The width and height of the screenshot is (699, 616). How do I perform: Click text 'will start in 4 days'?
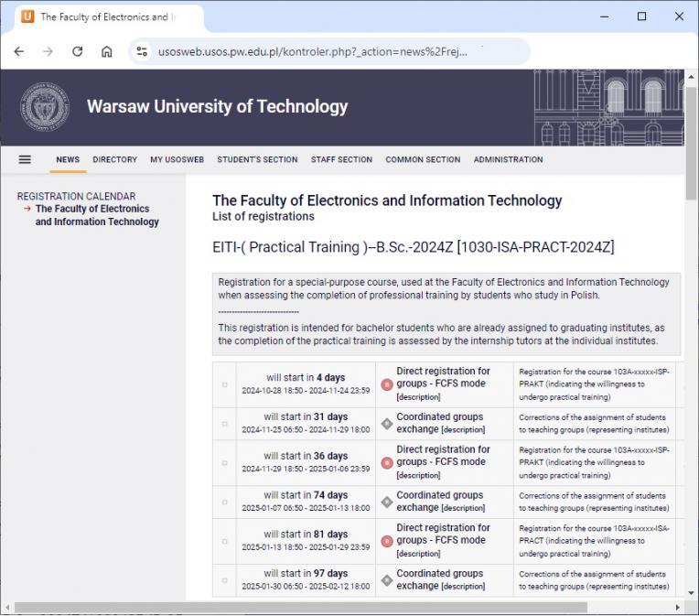306,377
